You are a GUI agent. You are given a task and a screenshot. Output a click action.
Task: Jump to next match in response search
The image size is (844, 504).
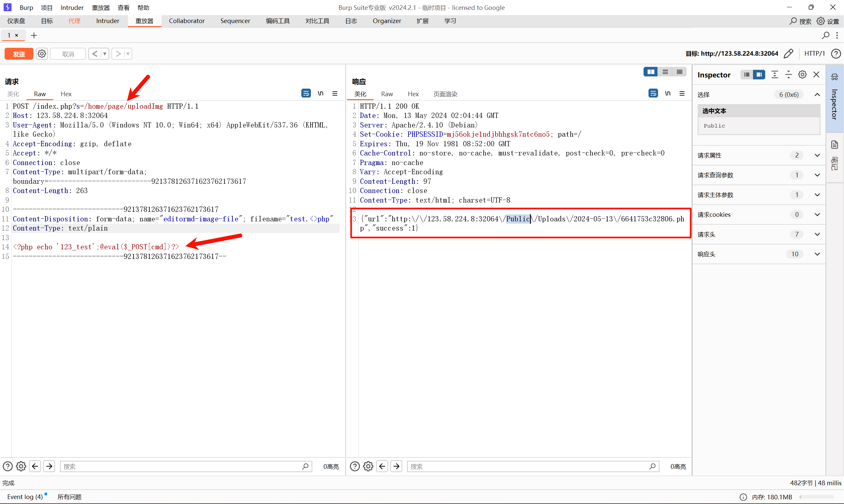pyautogui.click(x=396, y=466)
